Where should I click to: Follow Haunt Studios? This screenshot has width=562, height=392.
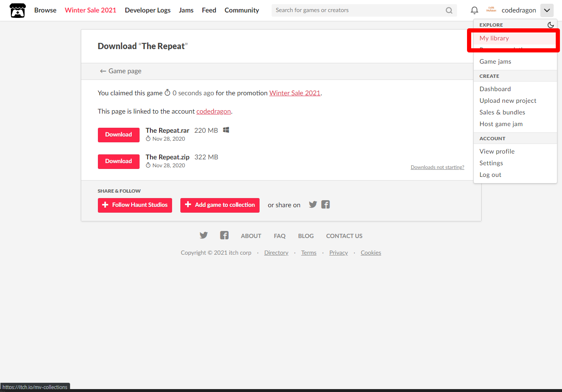(x=135, y=205)
